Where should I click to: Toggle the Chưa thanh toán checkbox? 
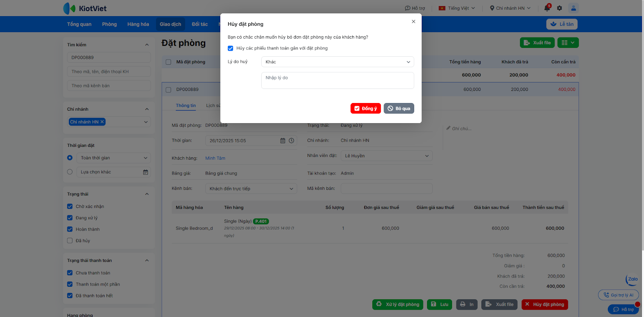70,273
